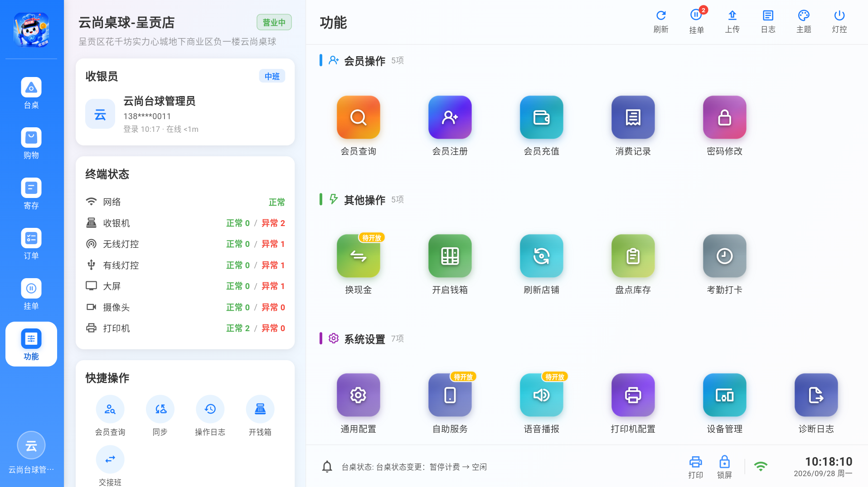868x487 pixels.
Task: Click the 操作日志 quick action button
Action: coord(210,416)
